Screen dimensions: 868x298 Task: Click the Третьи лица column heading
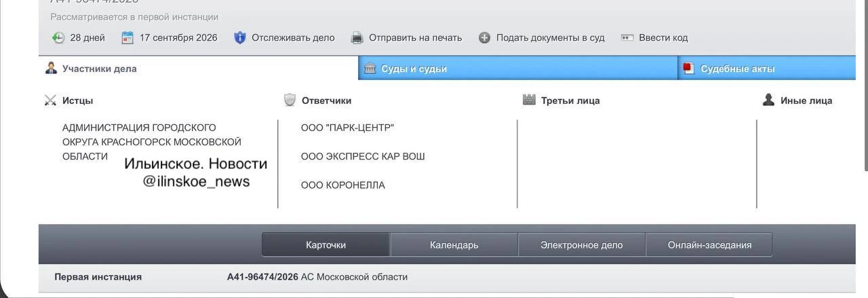570,100
